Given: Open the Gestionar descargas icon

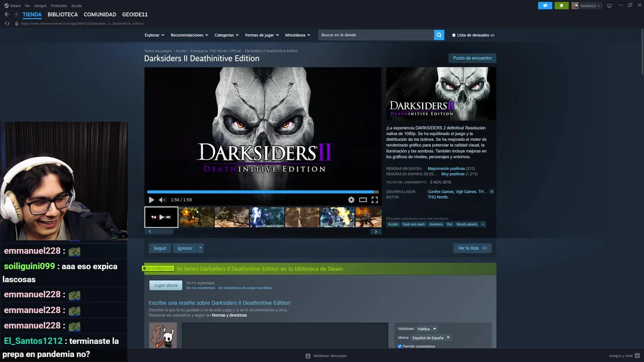Looking at the screenshot, I should point(308,355).
